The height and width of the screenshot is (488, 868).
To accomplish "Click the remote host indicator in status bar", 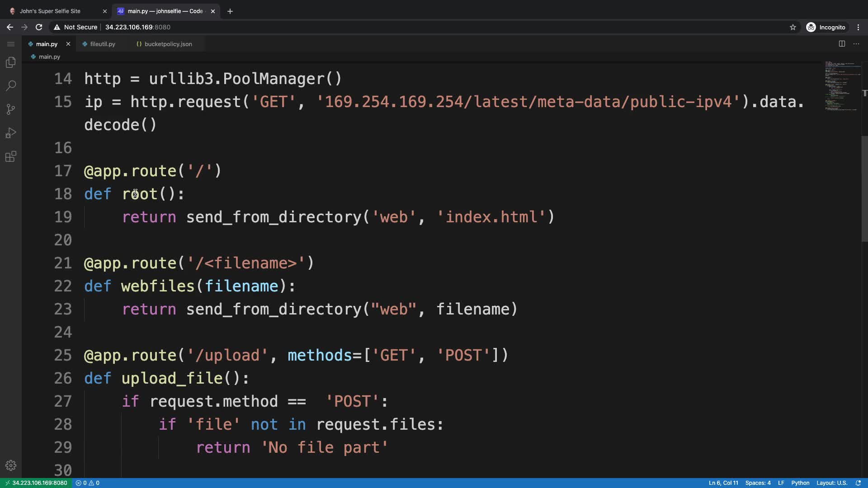I will [36, 483].
